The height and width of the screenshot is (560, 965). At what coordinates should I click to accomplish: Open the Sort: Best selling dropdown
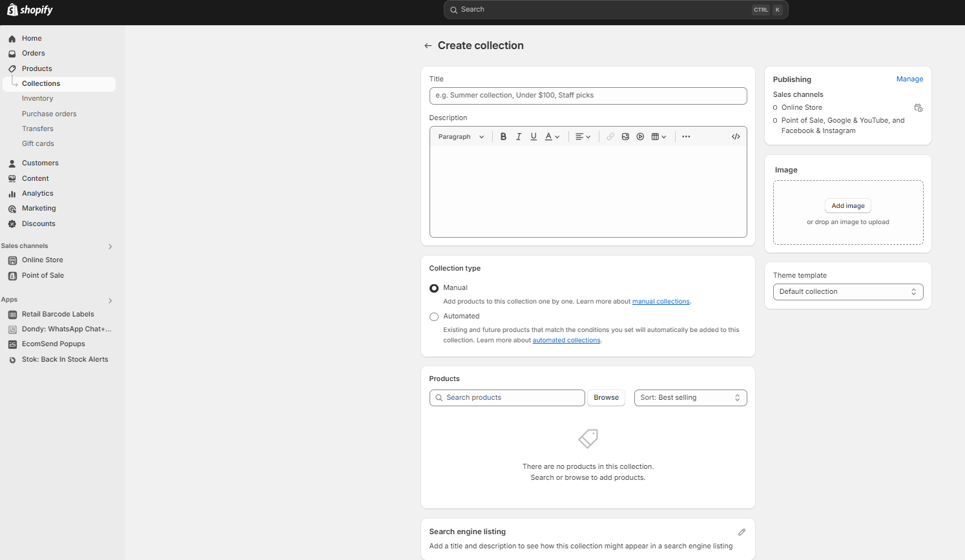pyautogui.click(x=690, y=398)
